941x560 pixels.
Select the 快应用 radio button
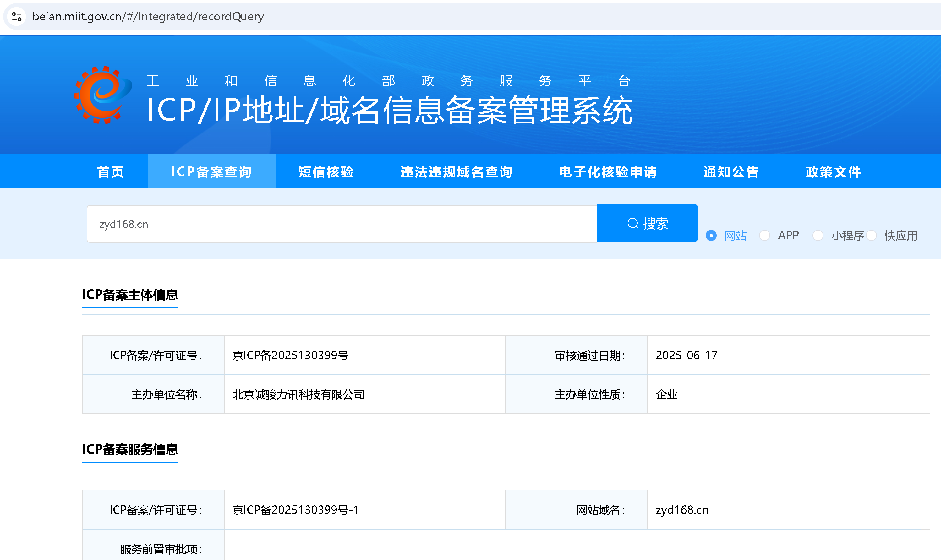point(872,236)
